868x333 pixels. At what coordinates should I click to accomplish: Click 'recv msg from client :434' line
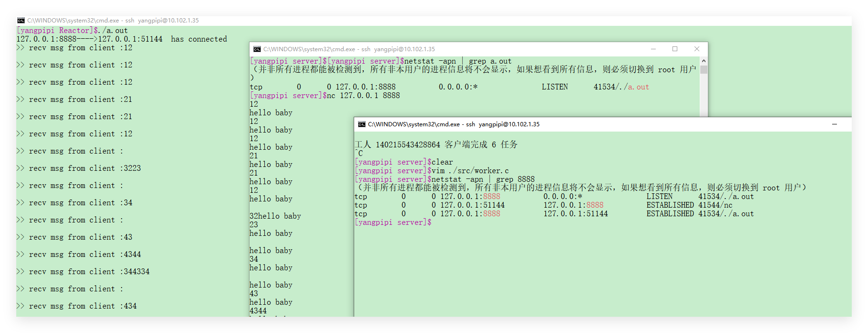point(76,306)
